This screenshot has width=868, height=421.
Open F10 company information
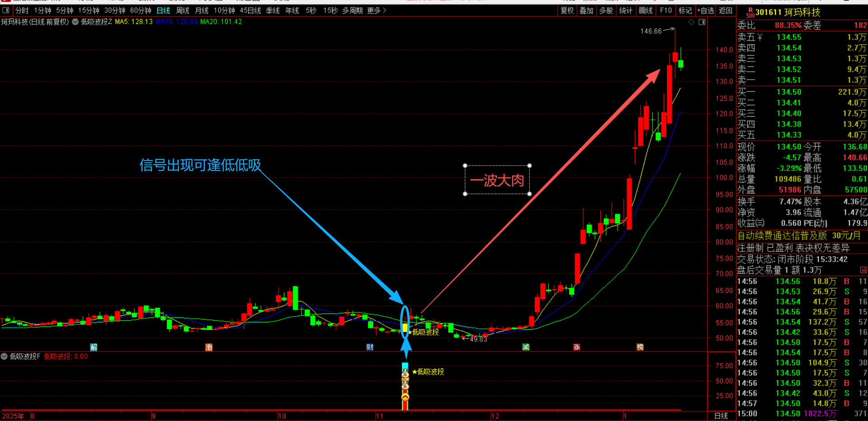point(666,10)
